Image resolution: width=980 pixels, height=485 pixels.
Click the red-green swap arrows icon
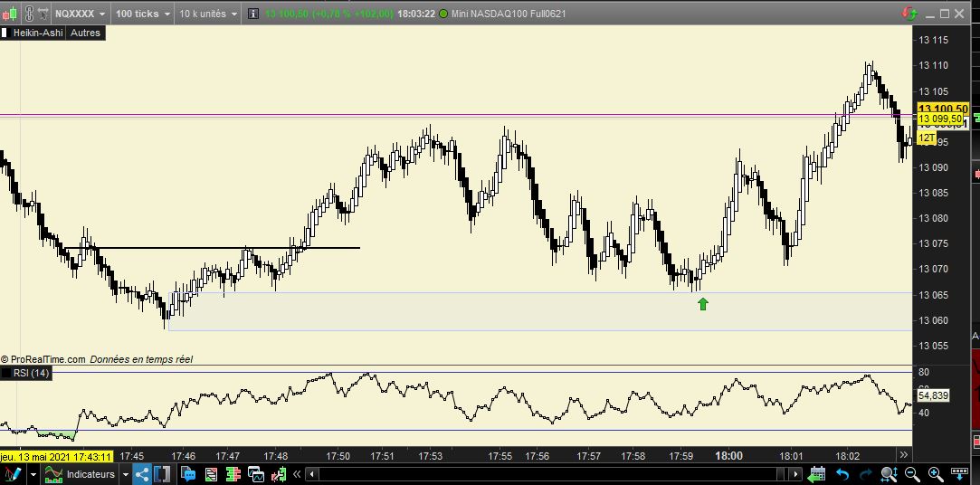909,14
